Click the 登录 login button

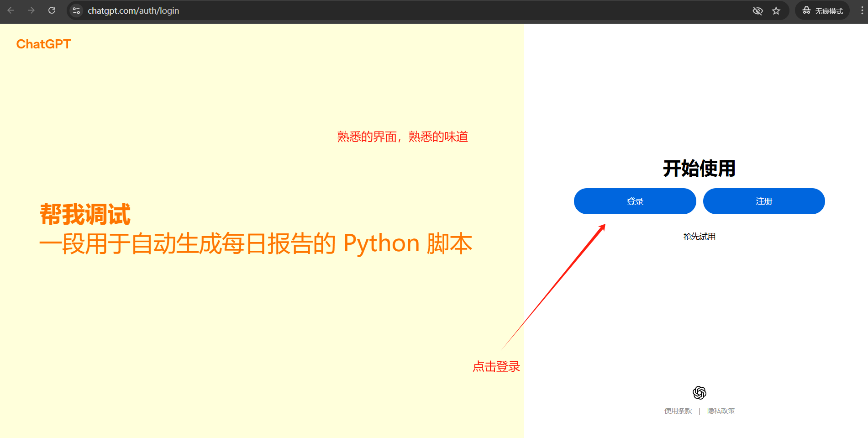635,201
